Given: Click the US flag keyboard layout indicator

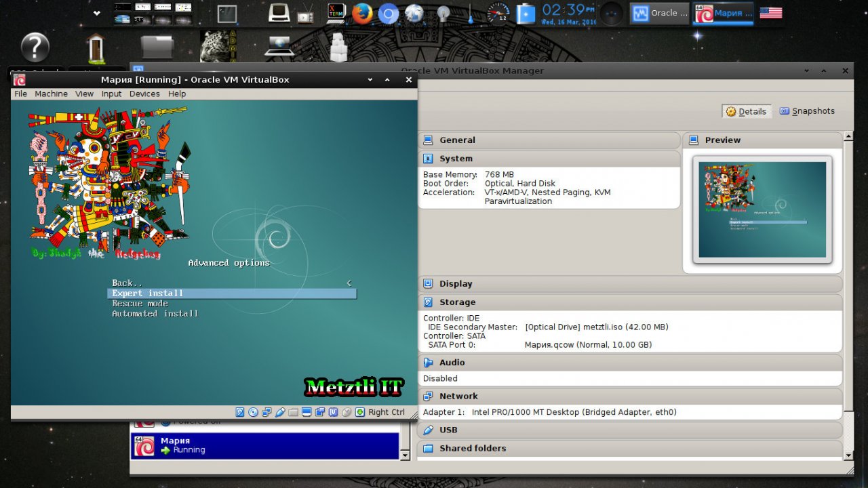Looking at the screenshot, I should [x=770, y=13].
